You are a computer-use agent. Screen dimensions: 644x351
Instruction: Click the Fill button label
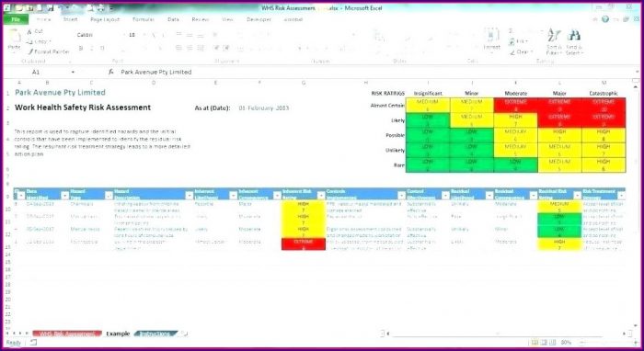point(520,41)
